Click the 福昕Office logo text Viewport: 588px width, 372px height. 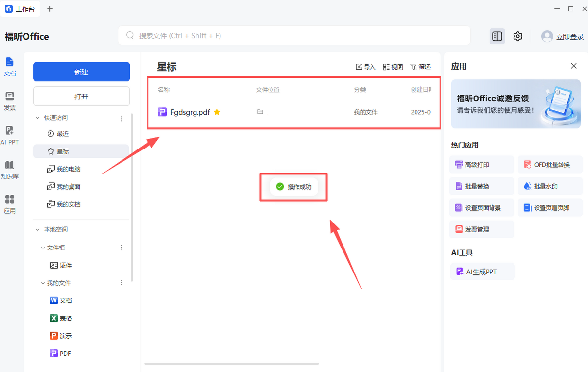[x=27, y=37]
